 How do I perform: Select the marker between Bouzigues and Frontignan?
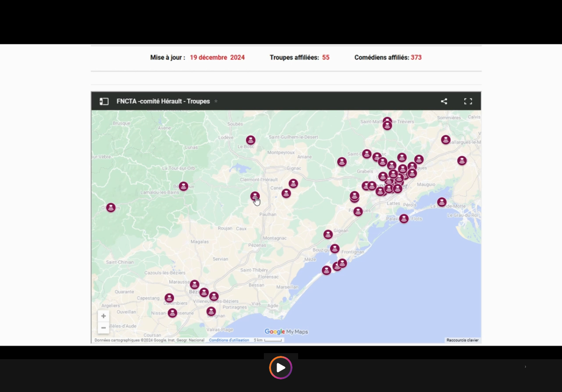coord(335,248)
